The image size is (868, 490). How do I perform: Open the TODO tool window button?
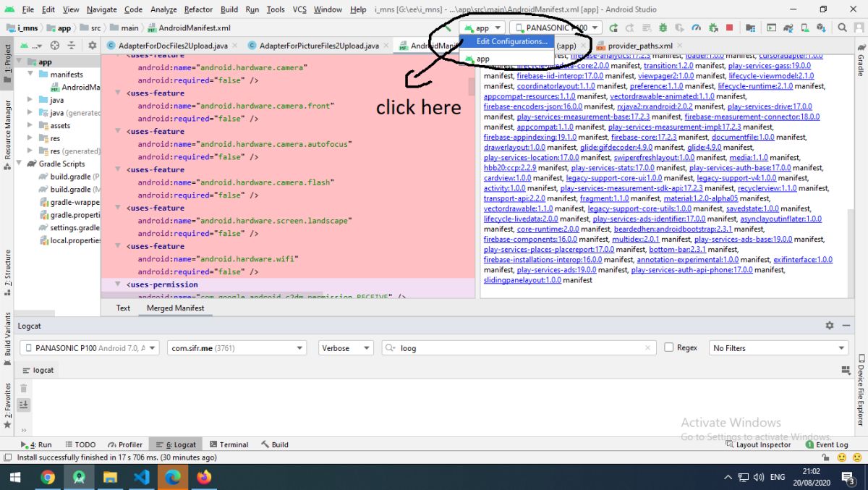point(80,444)
